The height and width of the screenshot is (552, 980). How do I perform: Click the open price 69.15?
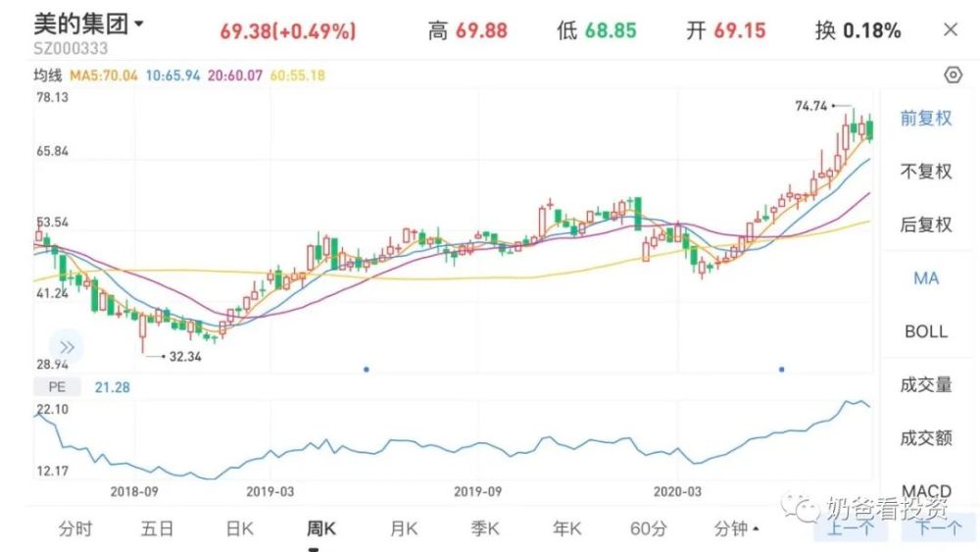(x=739, y=30)
